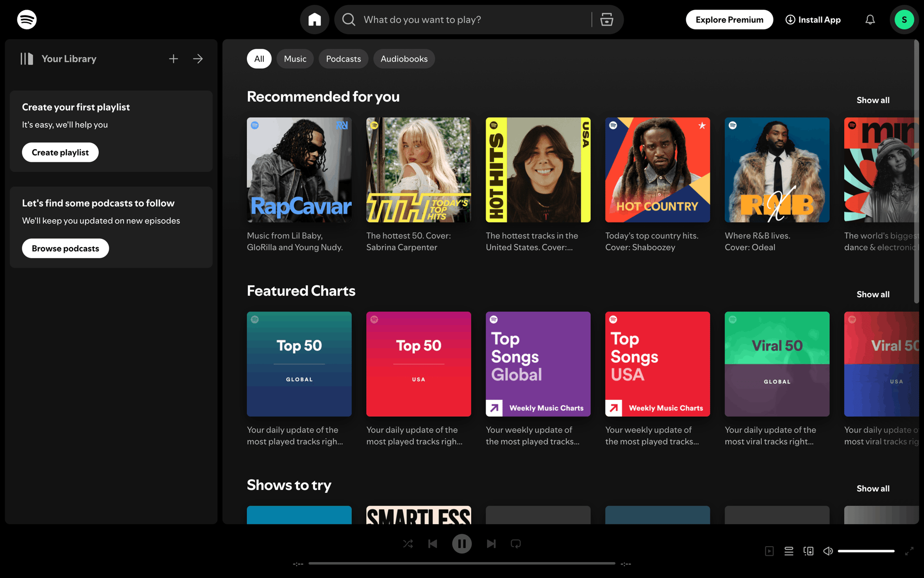This screenshot has width=924, height=578.
Task: Open the Queue icon
Action: click(x=789, y=551)
